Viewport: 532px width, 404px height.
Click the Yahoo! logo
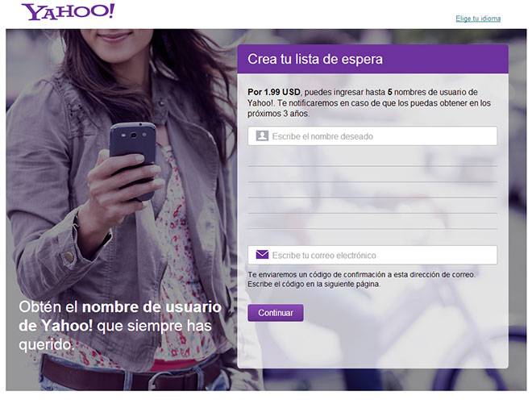tap(68, 12)
